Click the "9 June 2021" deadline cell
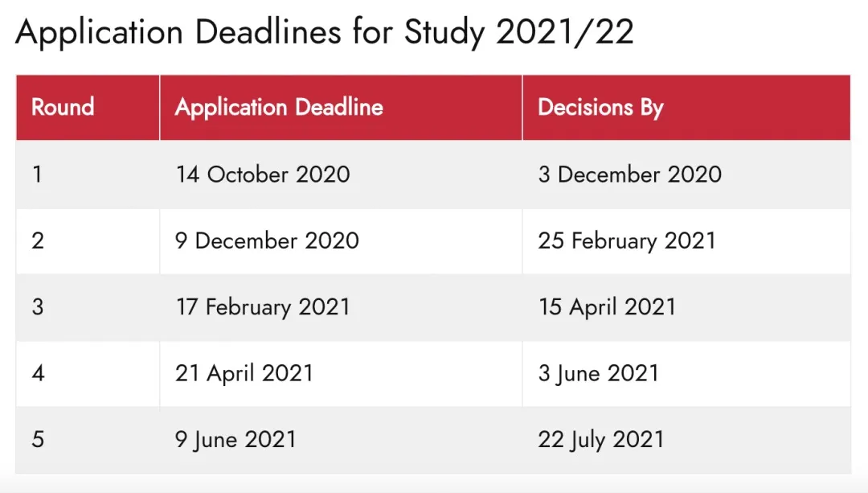868x493 pixels. (235, 439)
